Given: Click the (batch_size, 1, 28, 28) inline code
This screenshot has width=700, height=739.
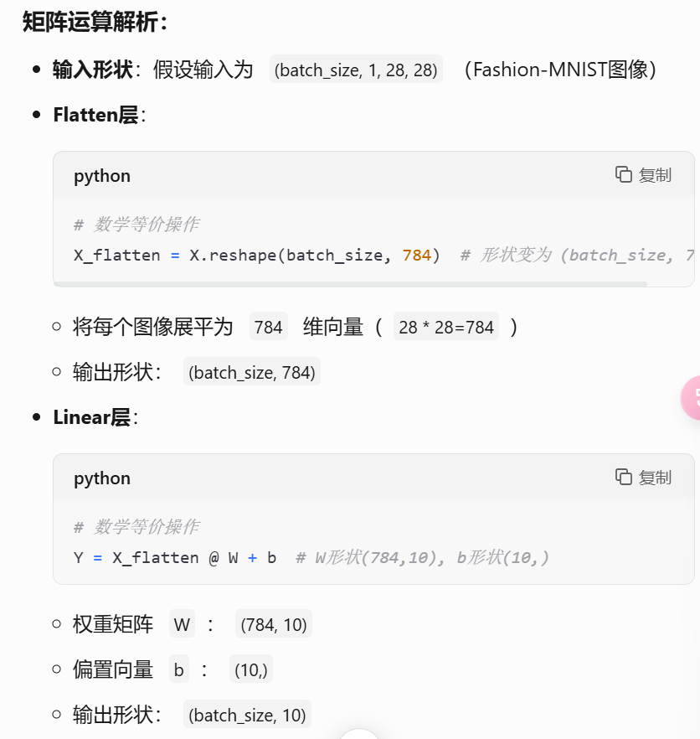Looking at the screenshot, I should point(356,70).
